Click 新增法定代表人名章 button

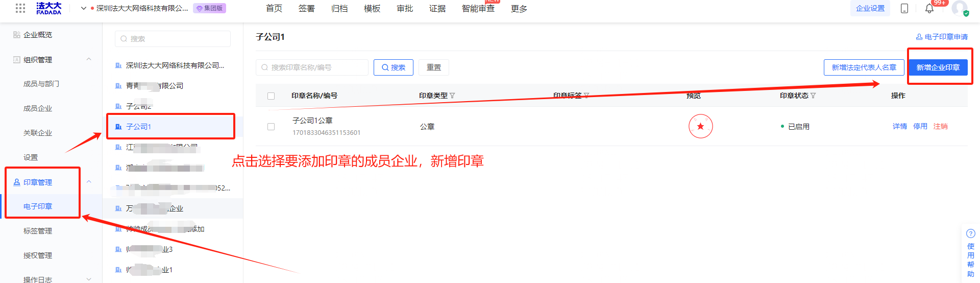click(864, 67)
